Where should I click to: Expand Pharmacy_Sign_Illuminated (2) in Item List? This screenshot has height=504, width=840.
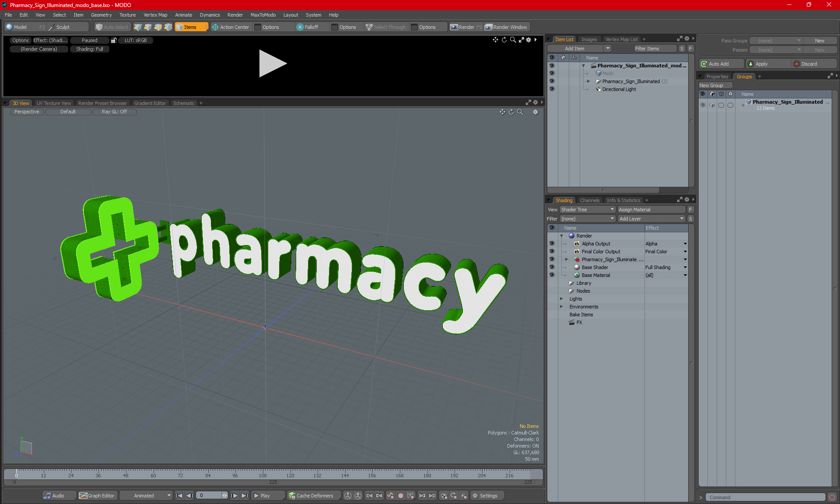pos(588,81)
